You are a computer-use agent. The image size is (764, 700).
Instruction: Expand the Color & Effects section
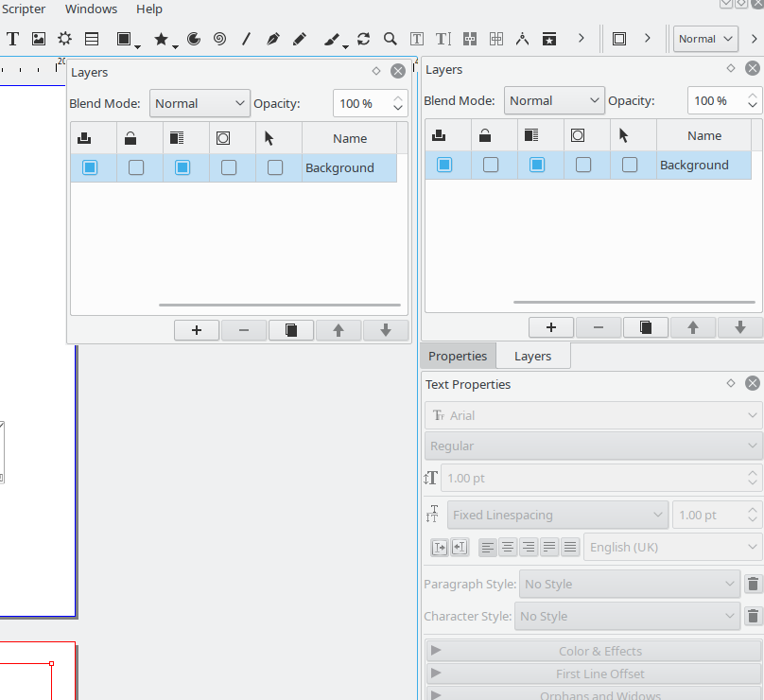pyautogui.click(x=594, y=651)
